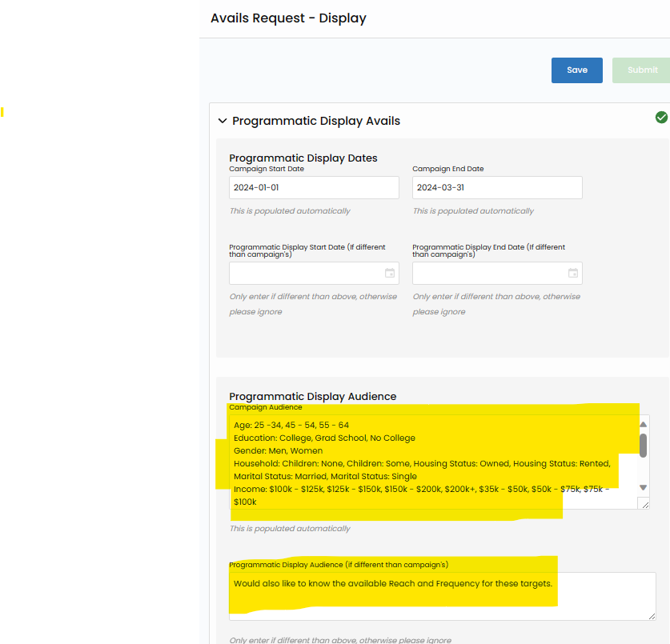
Task: Click the green Submit button
Action: point(641,70)
